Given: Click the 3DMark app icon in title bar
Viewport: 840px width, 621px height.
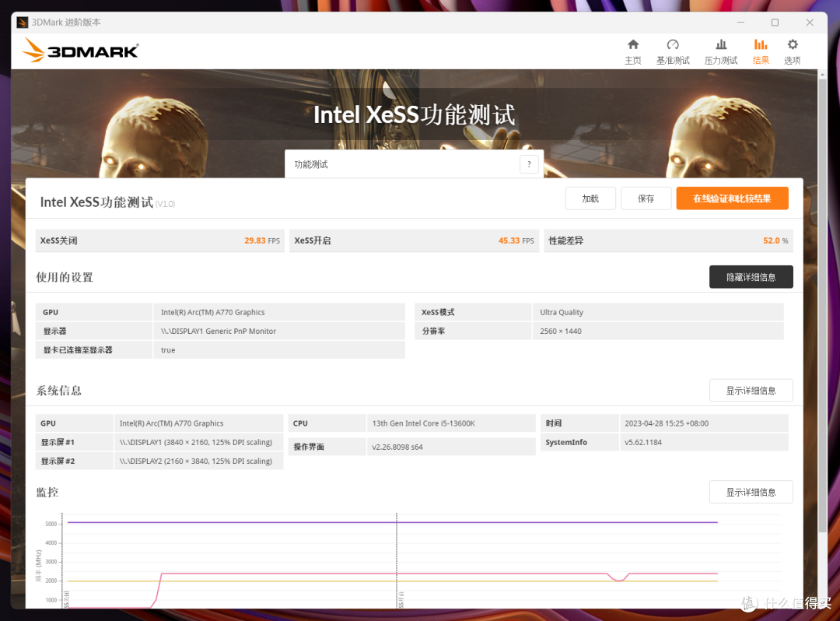Looking at the screenshot, I should pyautogui.click(x=23, y=23).
